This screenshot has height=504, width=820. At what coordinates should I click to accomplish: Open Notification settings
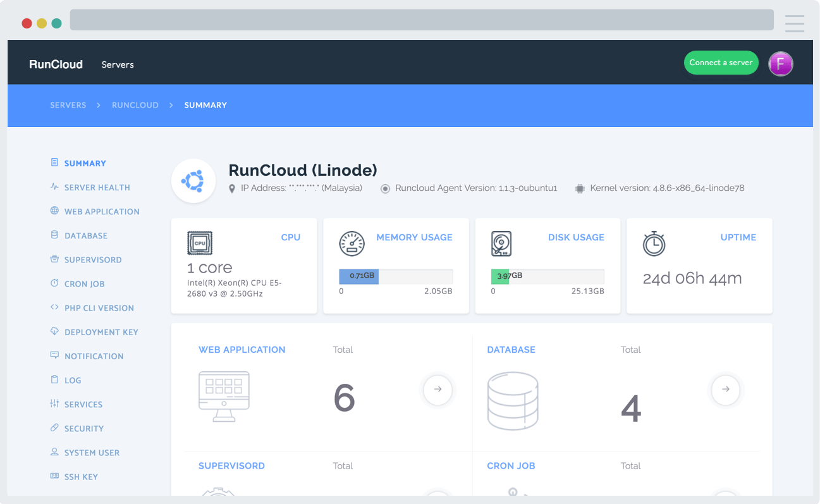point(94,356)
